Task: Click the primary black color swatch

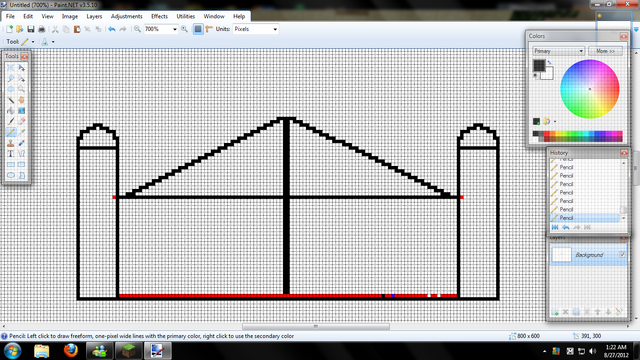Action: [x=539, y=65]
